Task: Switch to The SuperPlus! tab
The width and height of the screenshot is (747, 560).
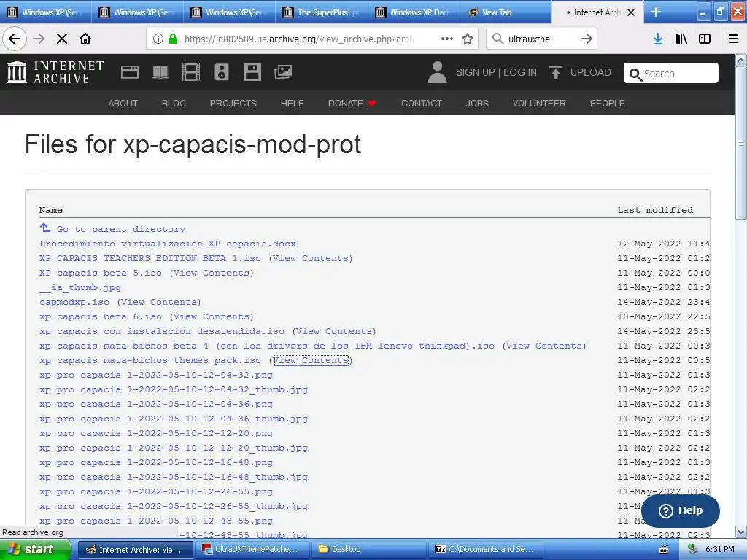Action: pos(322,12)
